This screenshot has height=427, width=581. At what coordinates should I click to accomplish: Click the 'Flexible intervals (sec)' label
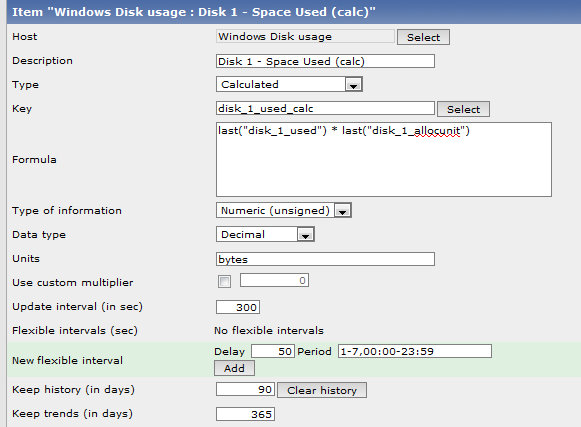75,330
